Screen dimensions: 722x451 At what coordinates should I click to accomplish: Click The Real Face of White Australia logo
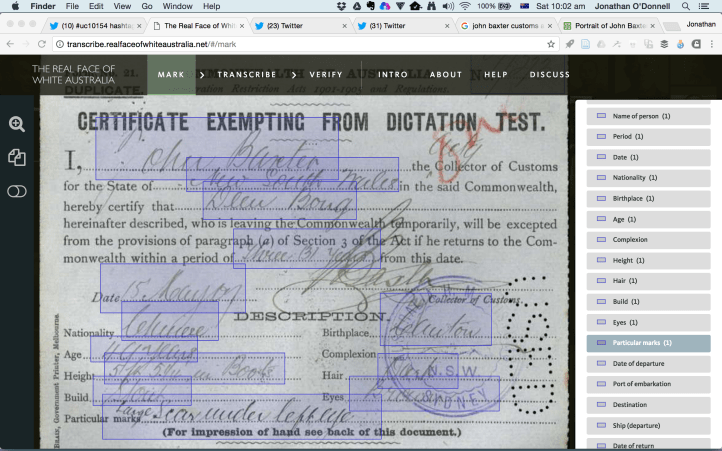click(74, 74)
